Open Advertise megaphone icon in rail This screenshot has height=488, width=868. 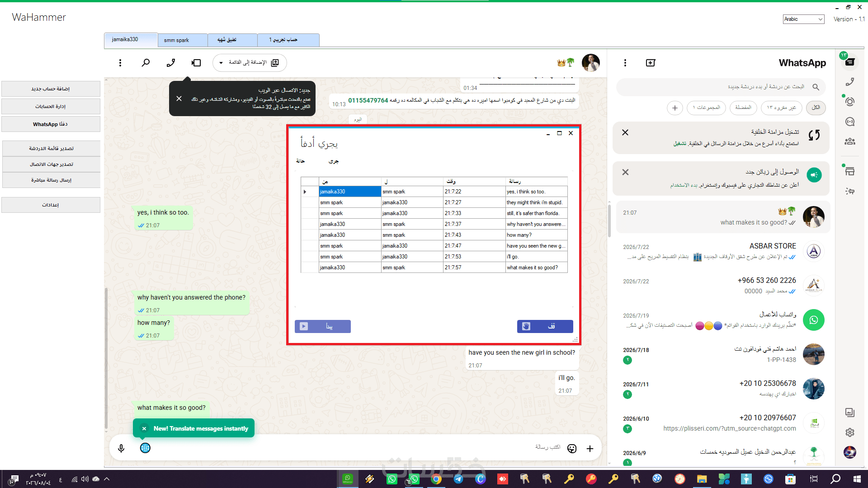[850, 191]
